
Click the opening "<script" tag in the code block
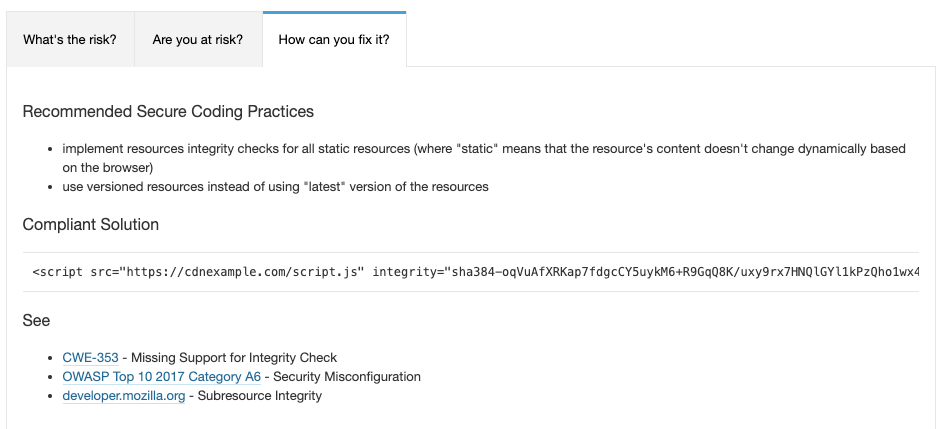point(58,272)
